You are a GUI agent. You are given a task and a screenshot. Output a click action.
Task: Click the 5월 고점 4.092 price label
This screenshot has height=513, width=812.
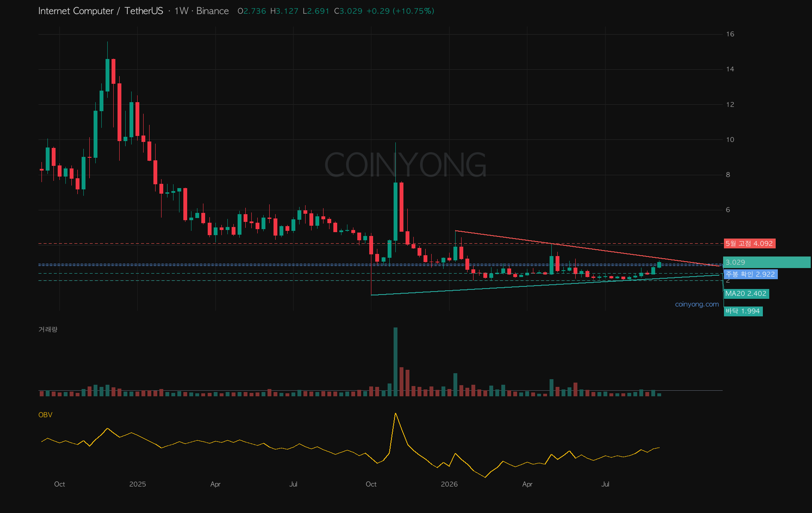point(750,244)
